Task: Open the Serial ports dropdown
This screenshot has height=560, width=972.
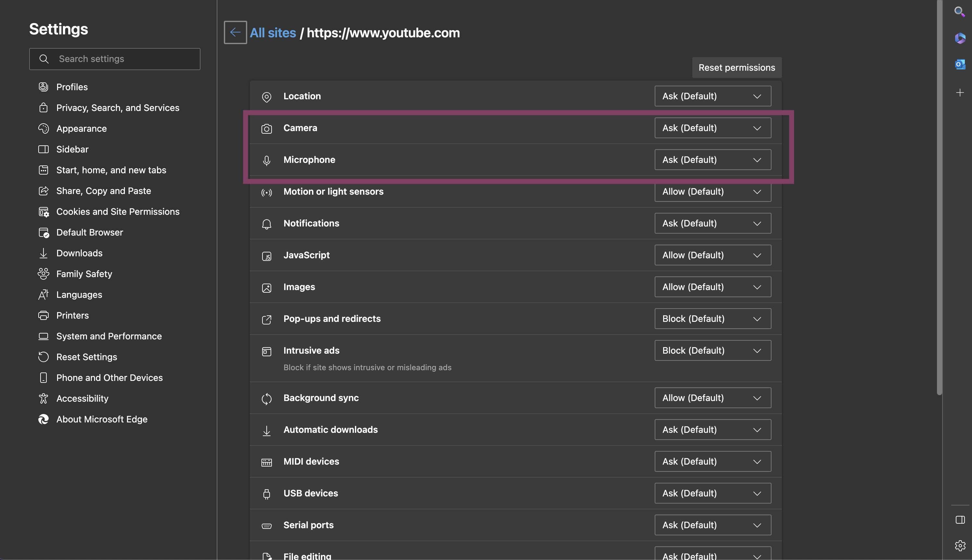Action: 713,525
